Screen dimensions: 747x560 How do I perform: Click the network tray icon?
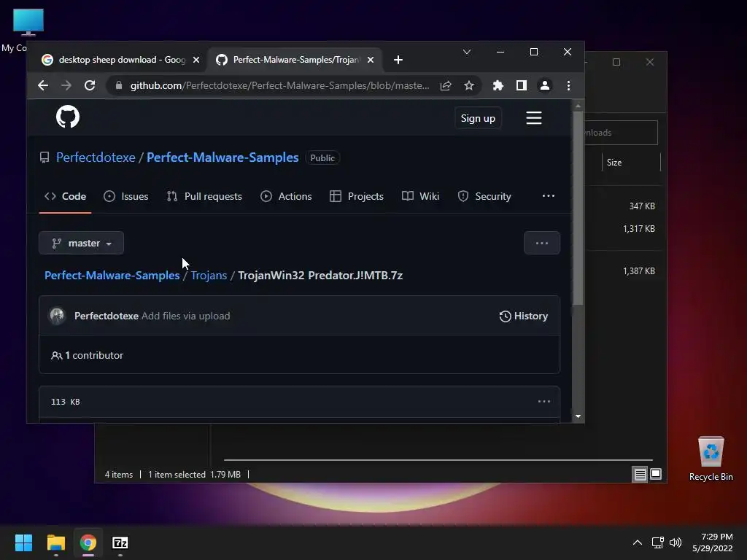coord(657,542)
